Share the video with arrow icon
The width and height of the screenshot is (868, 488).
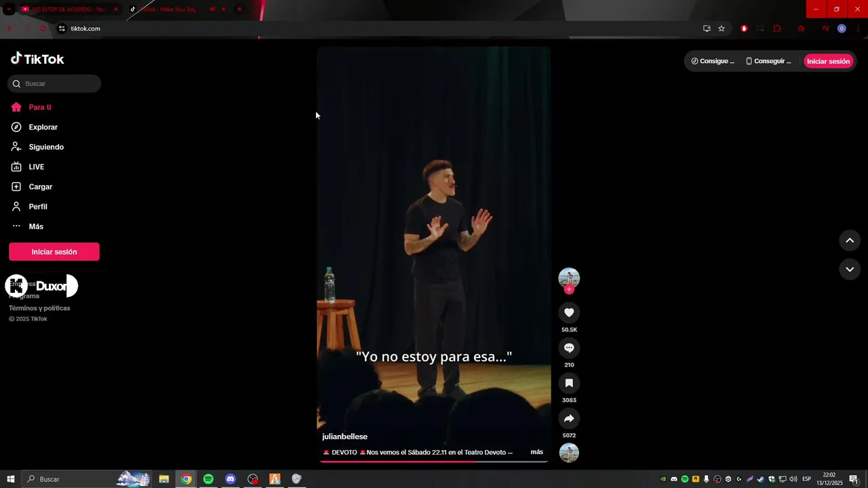tap(569, 418)
